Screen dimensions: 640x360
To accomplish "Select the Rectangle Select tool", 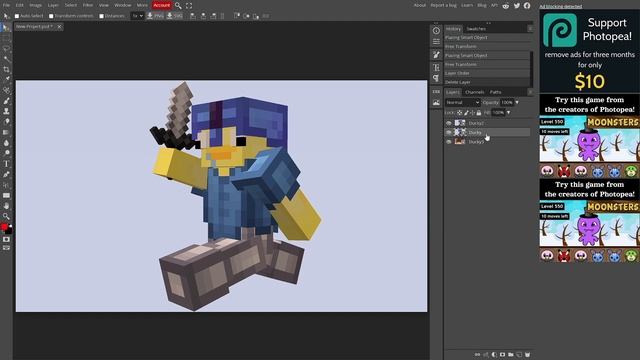I will [6, 38].
